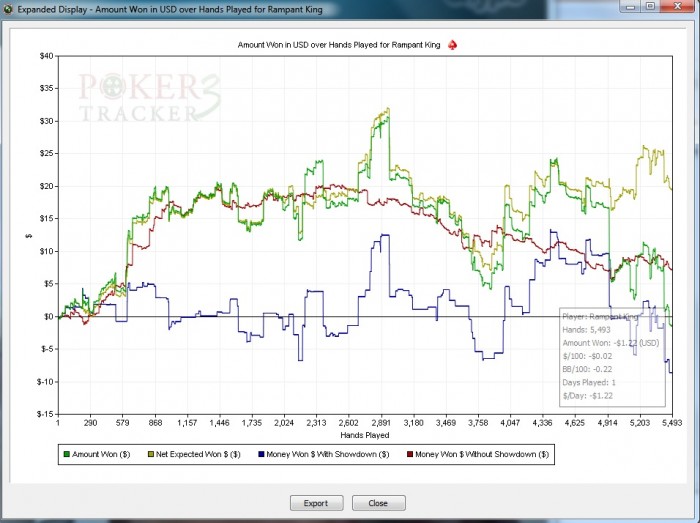Close the window with the red X

[x=677, y=6]
